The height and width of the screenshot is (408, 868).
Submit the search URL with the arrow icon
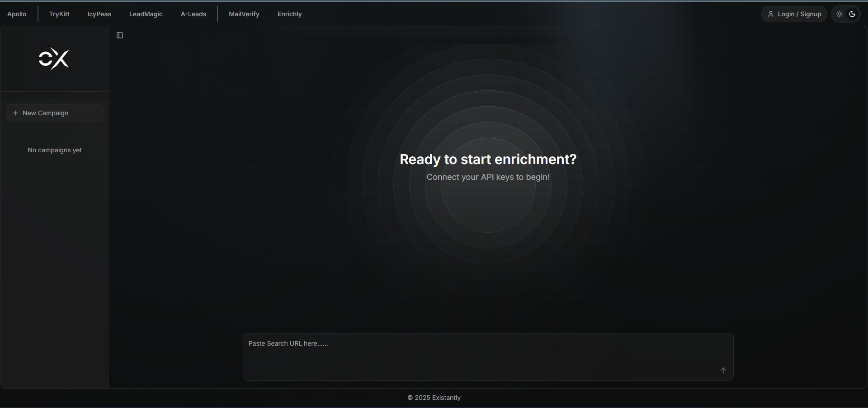point(723,370)
